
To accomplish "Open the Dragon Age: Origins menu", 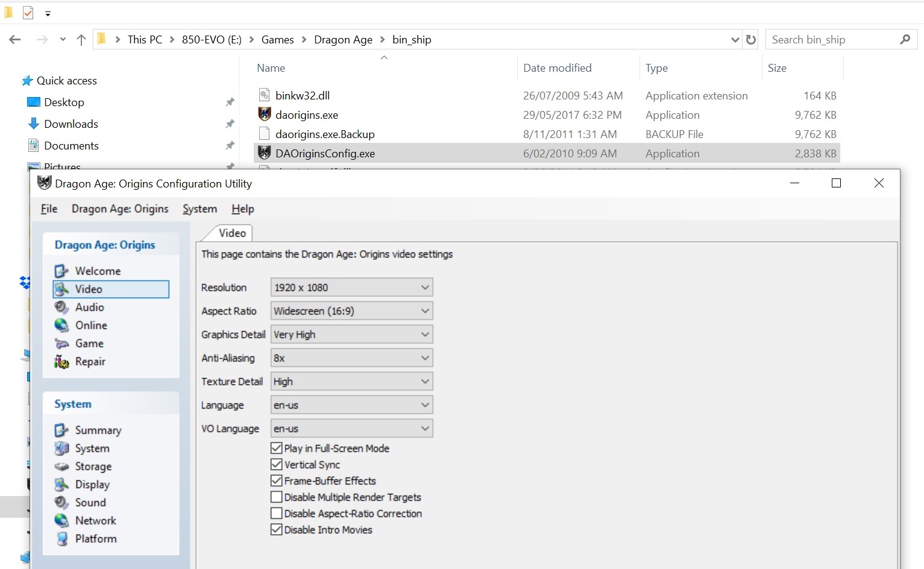I will (120, 209).
